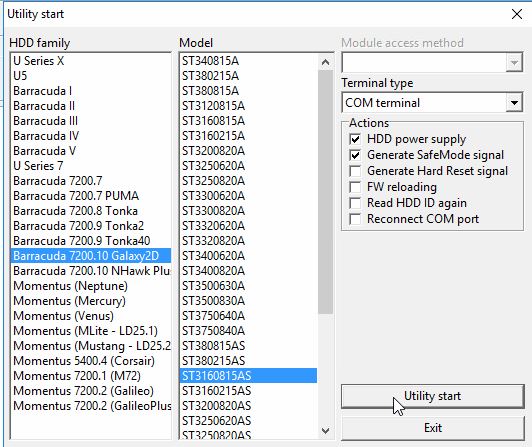Select model ST3160215A
This screenshot has height=447, width=532.
click(x=249, y=136)
